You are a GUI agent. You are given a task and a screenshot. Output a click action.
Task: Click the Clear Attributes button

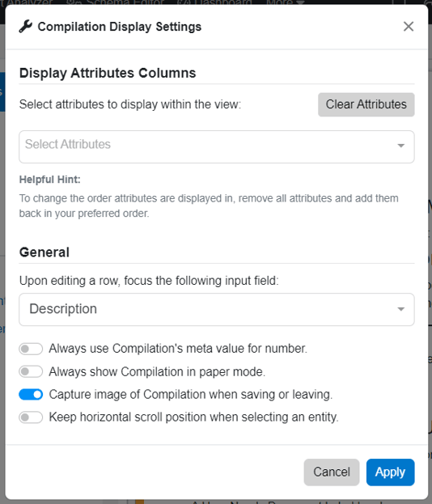pyautogui.click(x=366, y=104)
